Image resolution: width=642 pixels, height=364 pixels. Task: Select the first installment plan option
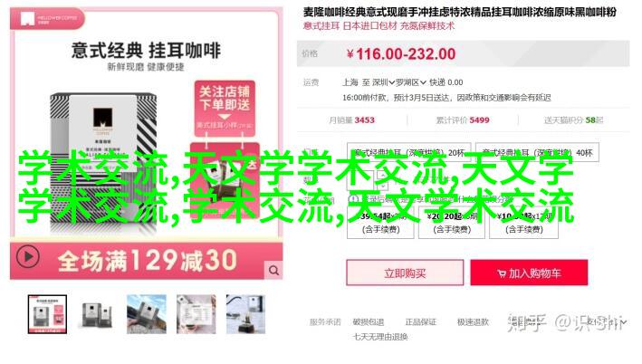[381, 223]
